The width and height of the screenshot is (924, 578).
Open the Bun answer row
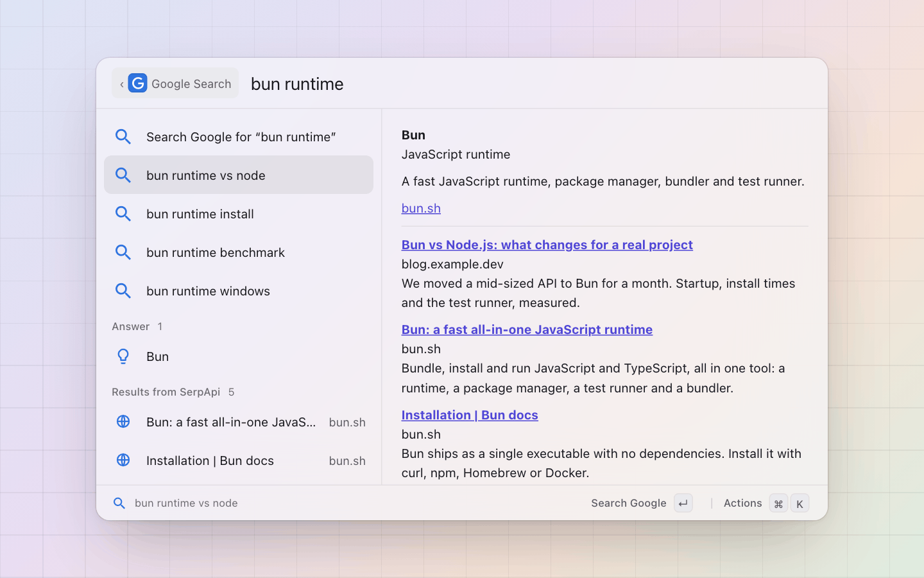point(239,356)
